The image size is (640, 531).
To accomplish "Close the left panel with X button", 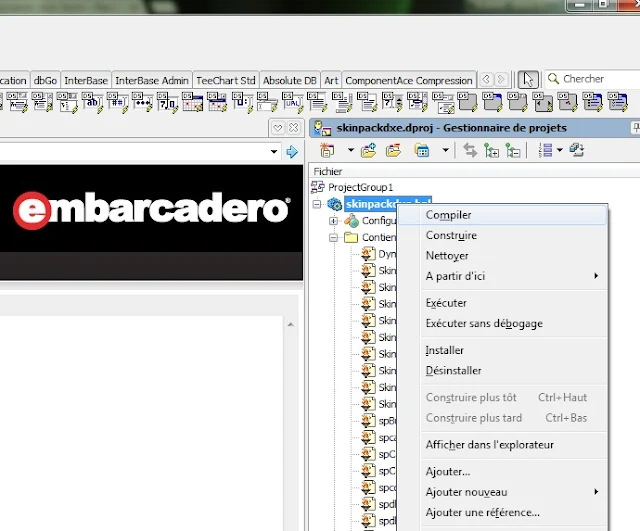I will coord(293,128).
